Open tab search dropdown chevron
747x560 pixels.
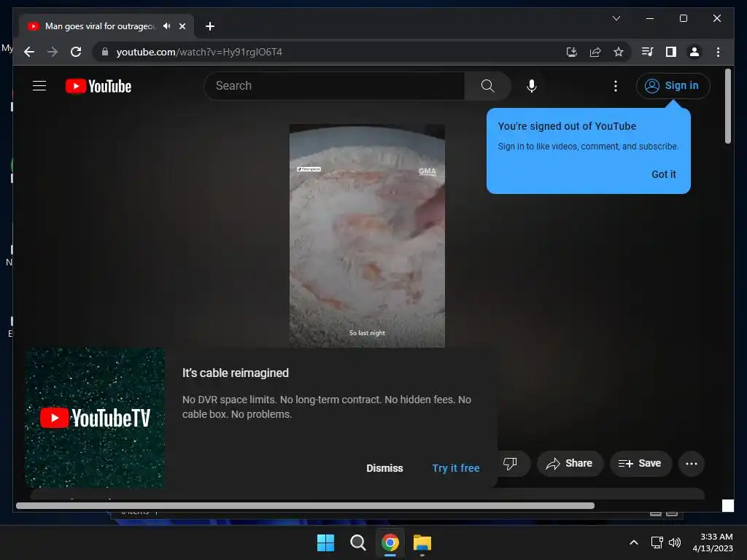click(616, 18)
